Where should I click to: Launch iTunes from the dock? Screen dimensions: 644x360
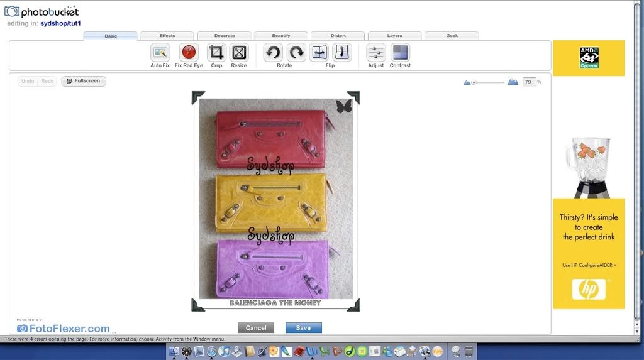225,351
